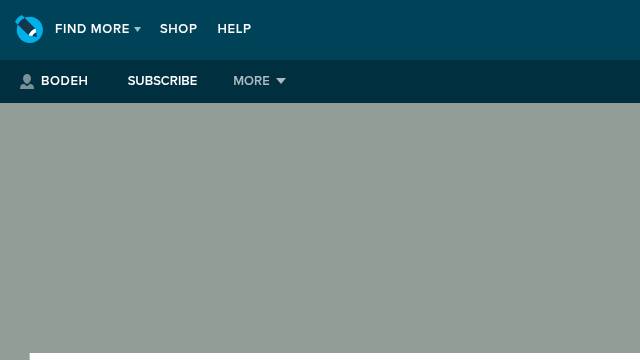Open the BODEH profile link
This screenshot has width=640, height=360.
point(64,81)
